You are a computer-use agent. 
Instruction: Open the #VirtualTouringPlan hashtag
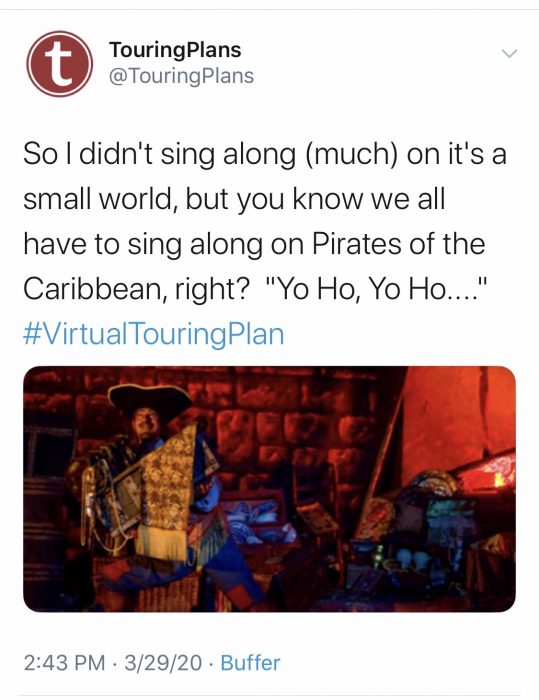tap(153, 334)
